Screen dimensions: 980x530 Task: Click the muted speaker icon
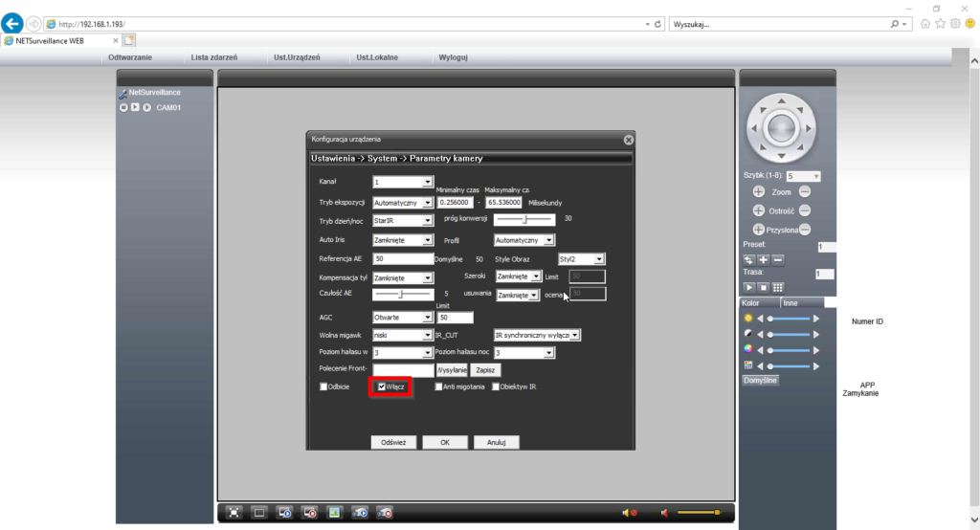(629, 513)
